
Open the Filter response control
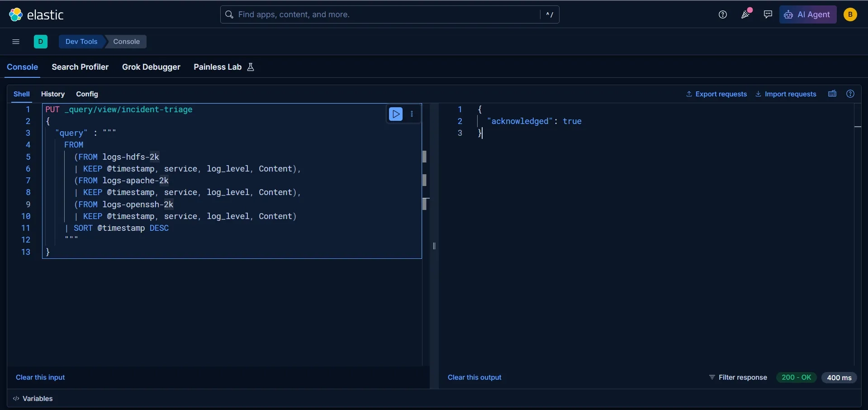(x=738, y=377)
